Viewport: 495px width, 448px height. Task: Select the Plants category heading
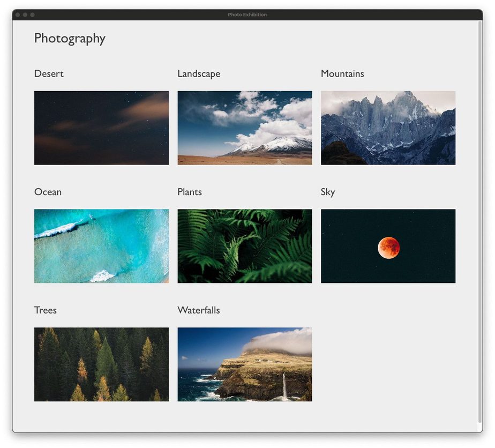[190, 192]
